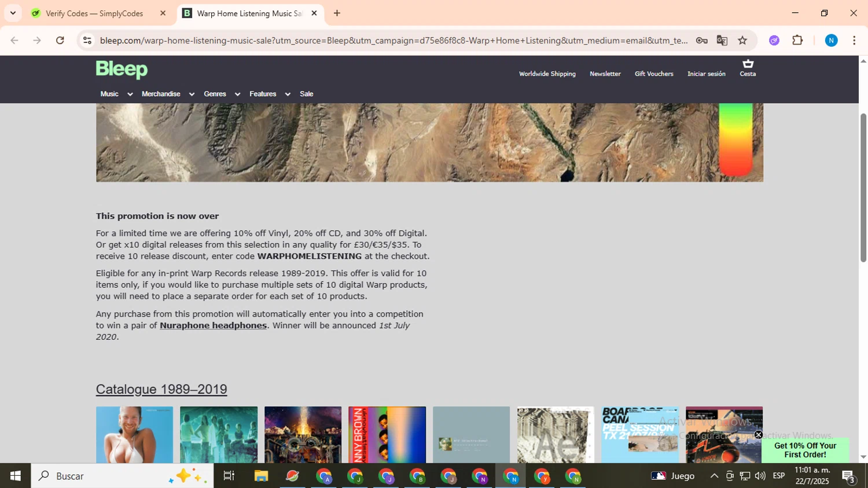Open Extensions puzzle icon

[x=797, y=41]
